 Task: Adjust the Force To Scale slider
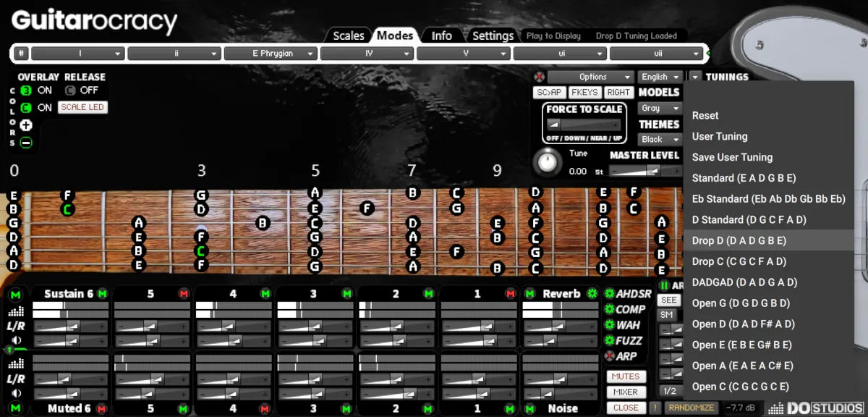click(x=584, y=124)
